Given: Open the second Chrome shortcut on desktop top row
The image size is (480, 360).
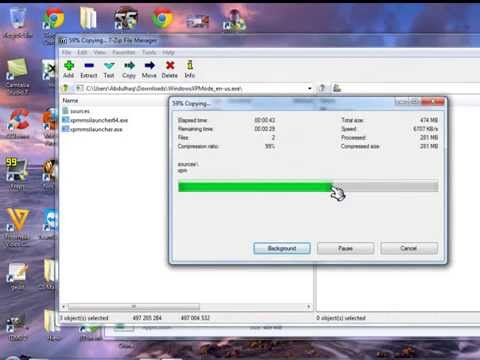Looking at the screenshot, I should click(162, 17).
